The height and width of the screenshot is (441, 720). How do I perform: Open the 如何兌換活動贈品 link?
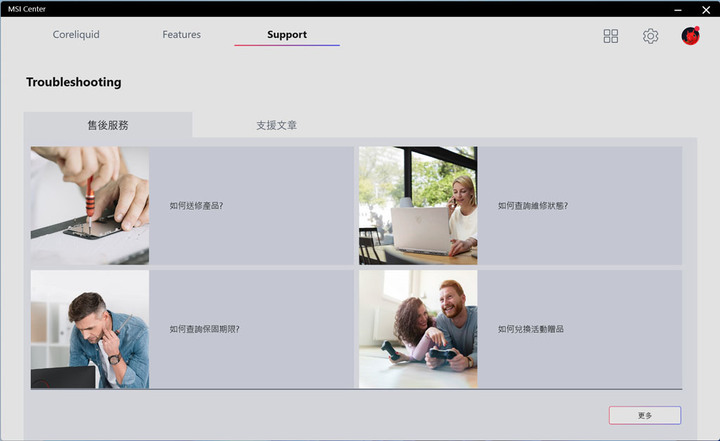point(531,329)
